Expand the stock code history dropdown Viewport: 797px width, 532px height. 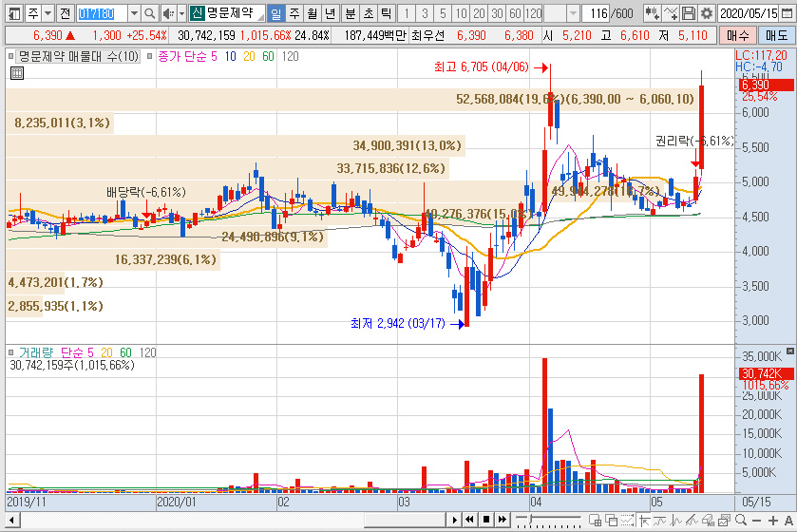pos(134,13)
